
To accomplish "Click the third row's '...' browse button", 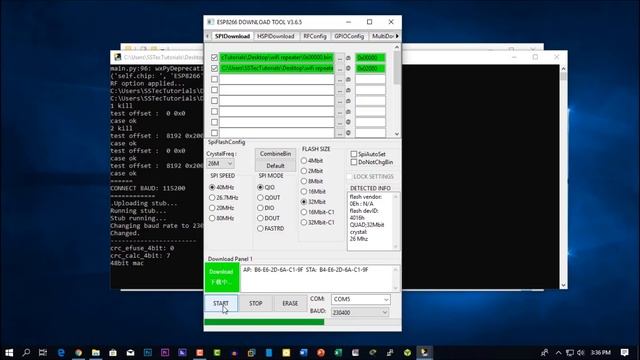I will (340, 79).
